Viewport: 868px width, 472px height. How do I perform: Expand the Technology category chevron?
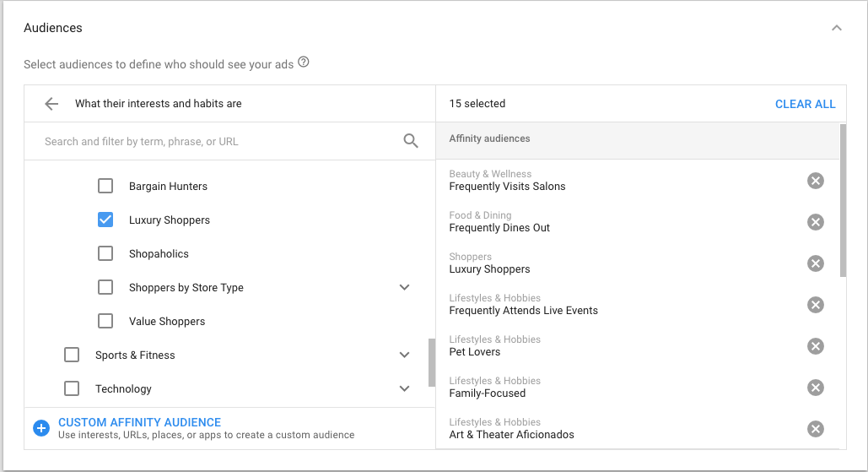coord(405,389)
